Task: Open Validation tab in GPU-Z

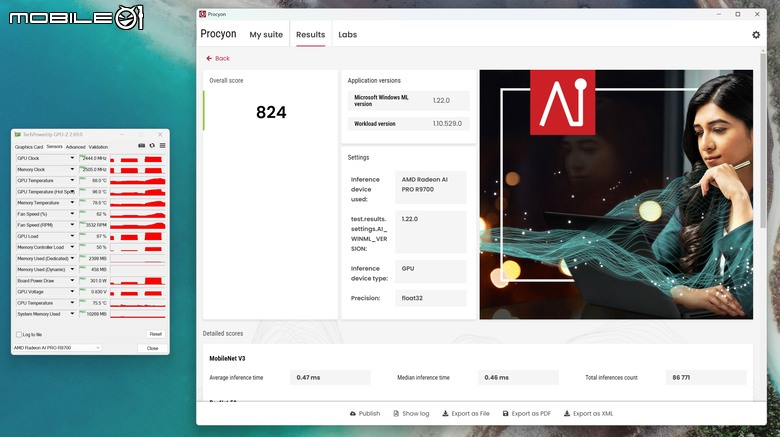Action: tap(98, 147)
